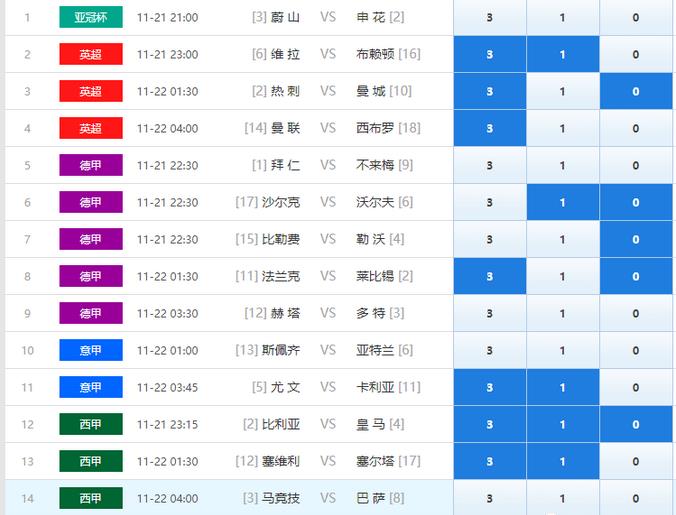Deselect the 3 pick for 尤文 vs 卡利亚
676x515 pixels.
490,388
